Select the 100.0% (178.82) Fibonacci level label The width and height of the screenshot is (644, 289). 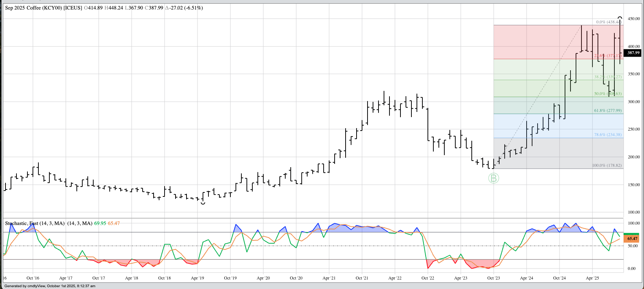click(607, 165)
